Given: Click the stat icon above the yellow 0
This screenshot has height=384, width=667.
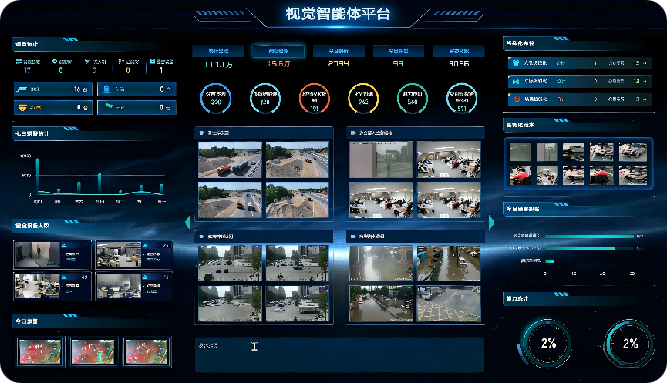Looking at the screenshot, I should tap(121, 61).
